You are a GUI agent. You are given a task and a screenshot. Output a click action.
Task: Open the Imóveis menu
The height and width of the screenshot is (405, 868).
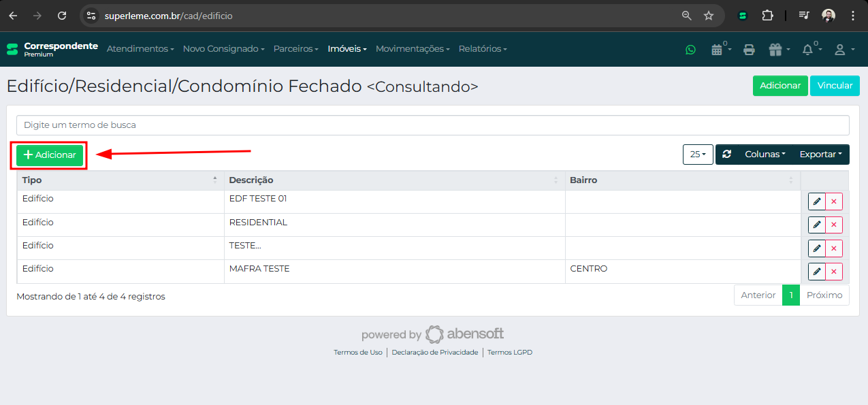347,49
